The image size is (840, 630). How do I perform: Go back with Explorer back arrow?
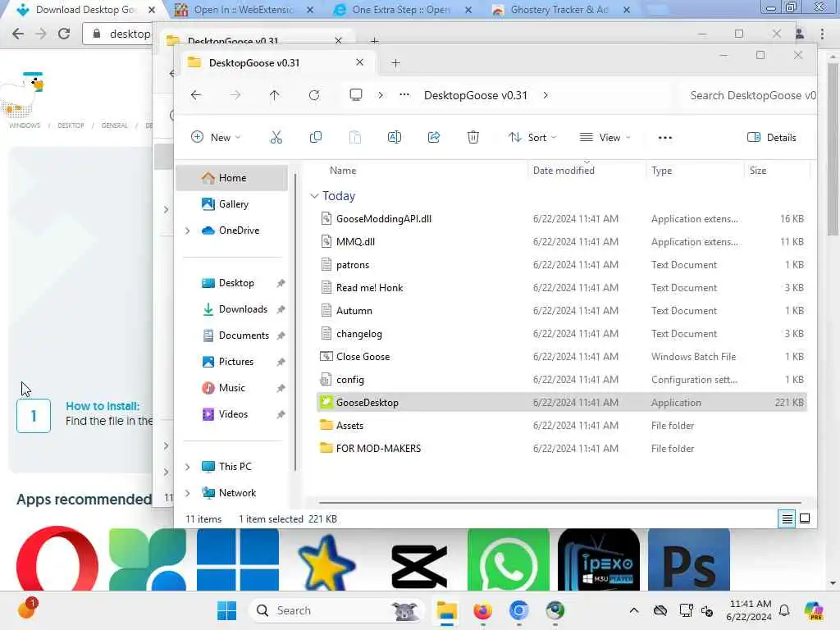pyautogui.click(x=196, y=95)
